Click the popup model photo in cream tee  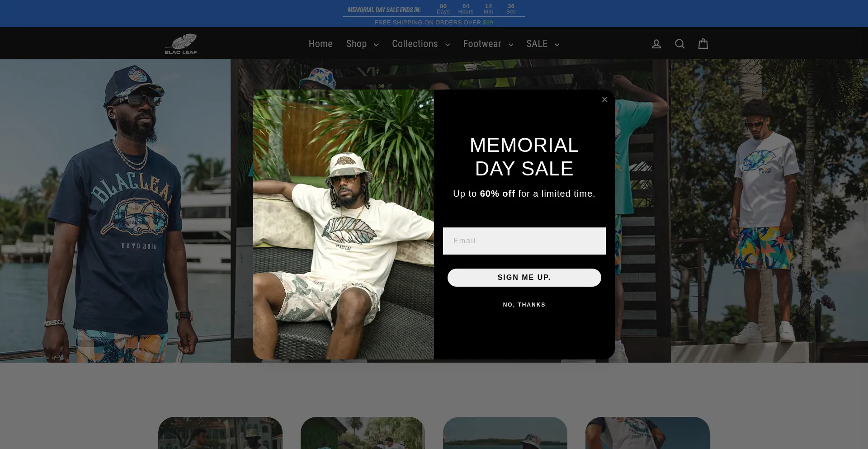point(344,224)
